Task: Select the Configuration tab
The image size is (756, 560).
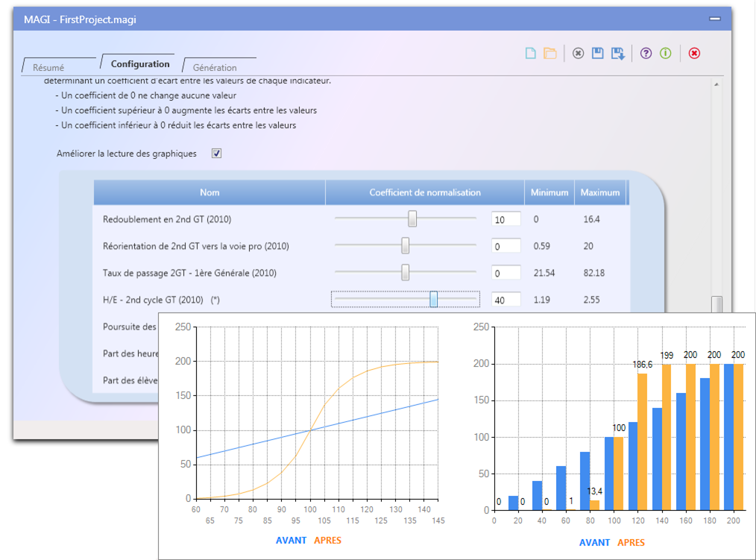Action: [x=139, y=64]
